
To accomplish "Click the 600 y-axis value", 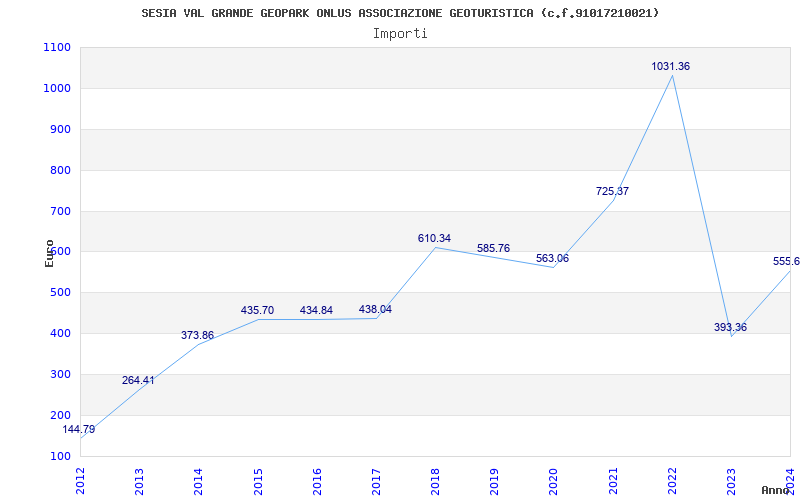I will point(60,252).
